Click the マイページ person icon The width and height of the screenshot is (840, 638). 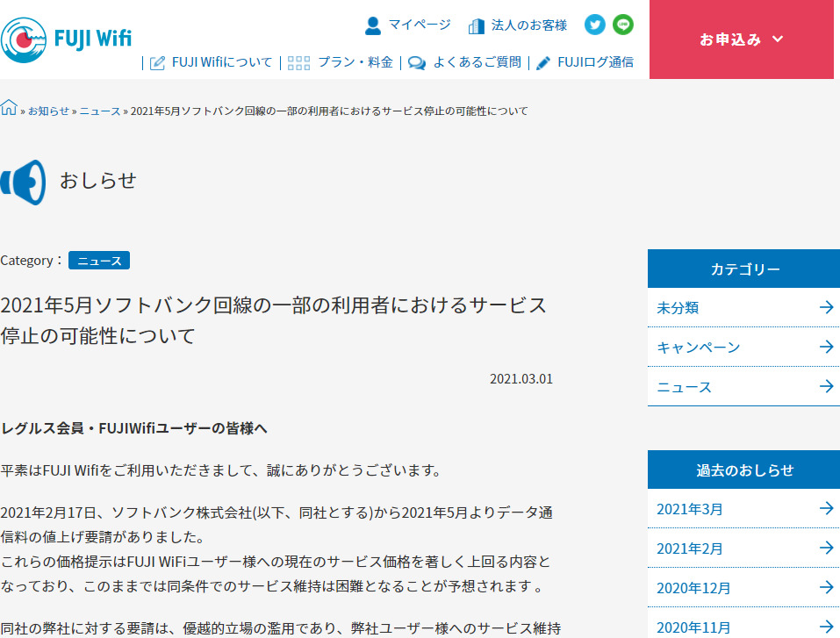click(373, 25)
